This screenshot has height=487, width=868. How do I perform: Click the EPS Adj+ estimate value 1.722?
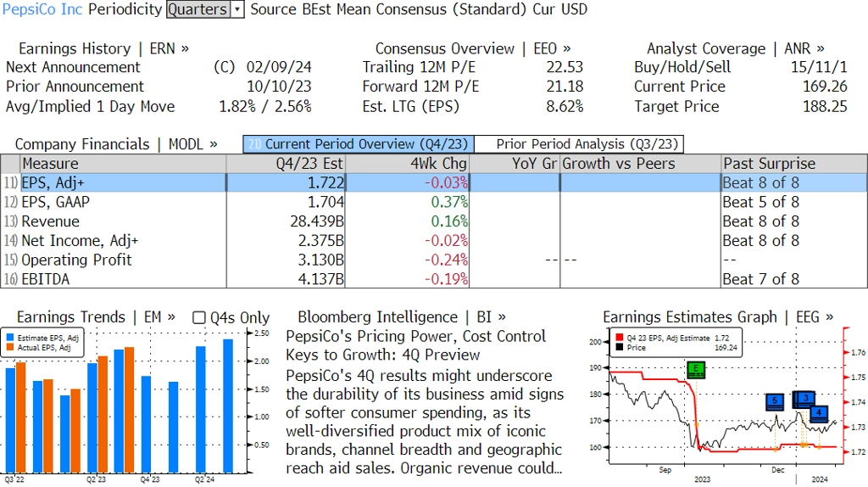325,182
